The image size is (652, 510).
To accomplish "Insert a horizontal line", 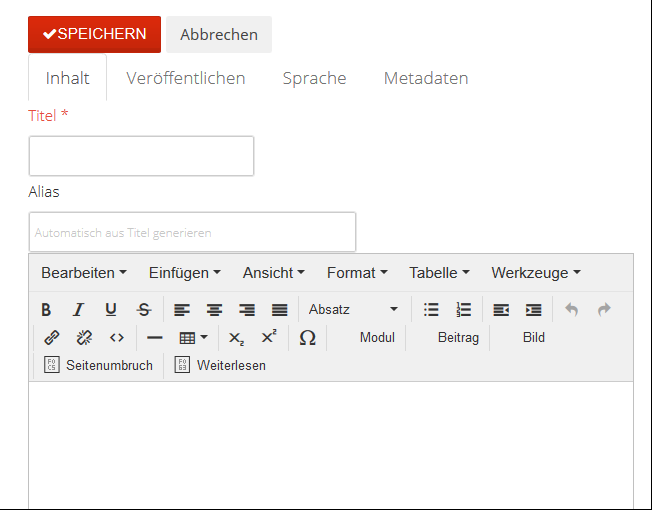I will (155, 338).
